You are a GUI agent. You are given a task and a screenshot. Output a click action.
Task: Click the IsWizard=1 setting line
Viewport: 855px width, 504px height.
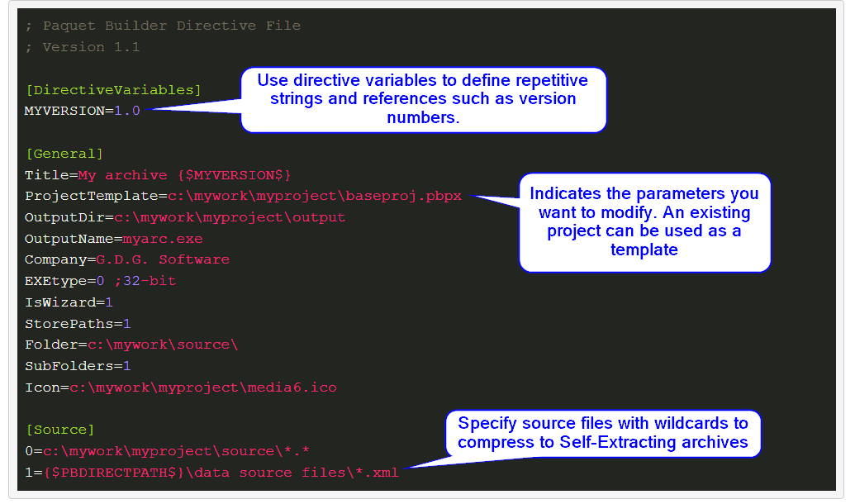tap(74, 302)
